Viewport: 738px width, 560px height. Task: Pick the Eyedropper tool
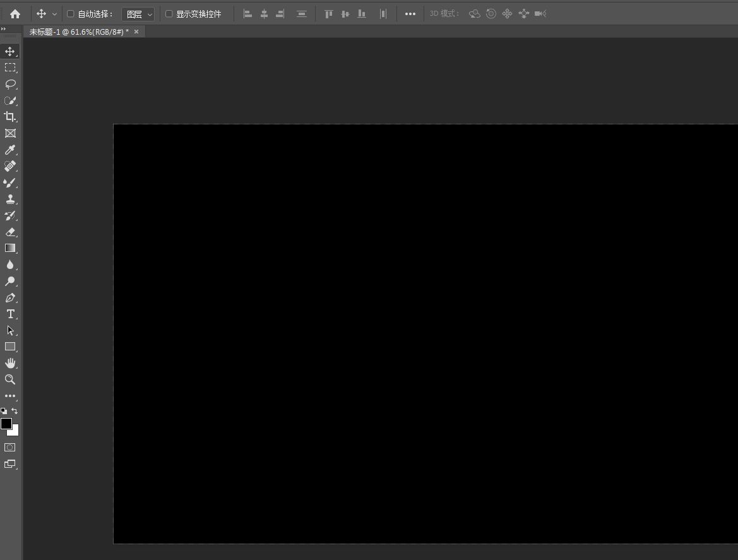pos(10,150)
